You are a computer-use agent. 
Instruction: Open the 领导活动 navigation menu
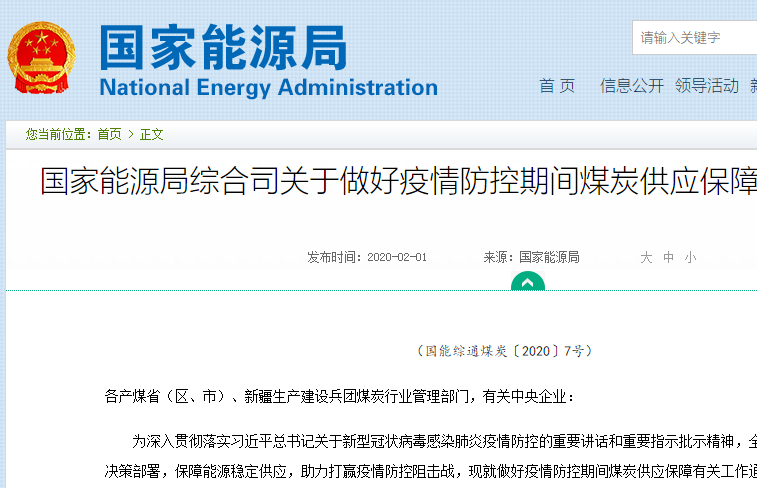[x=706, y=86]
